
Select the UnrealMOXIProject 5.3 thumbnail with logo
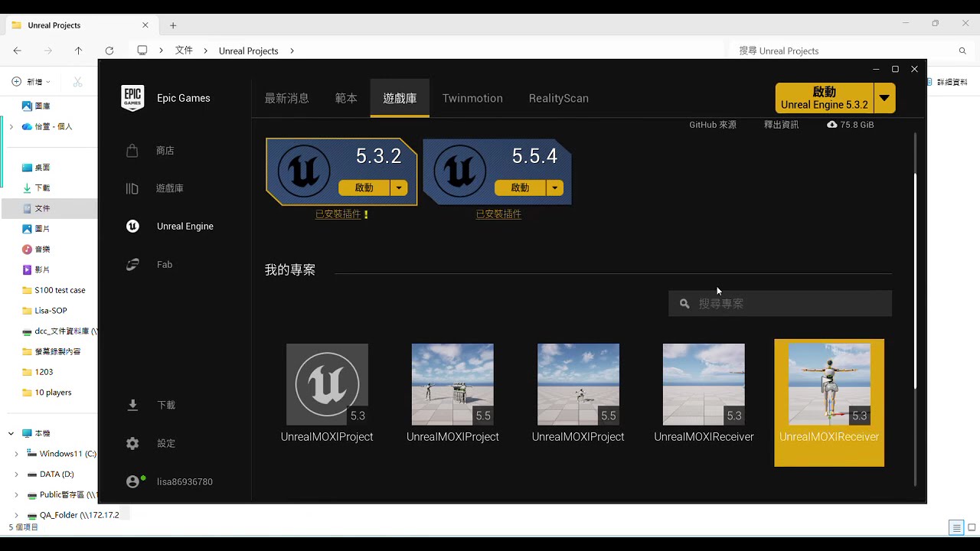click(327, 384)
